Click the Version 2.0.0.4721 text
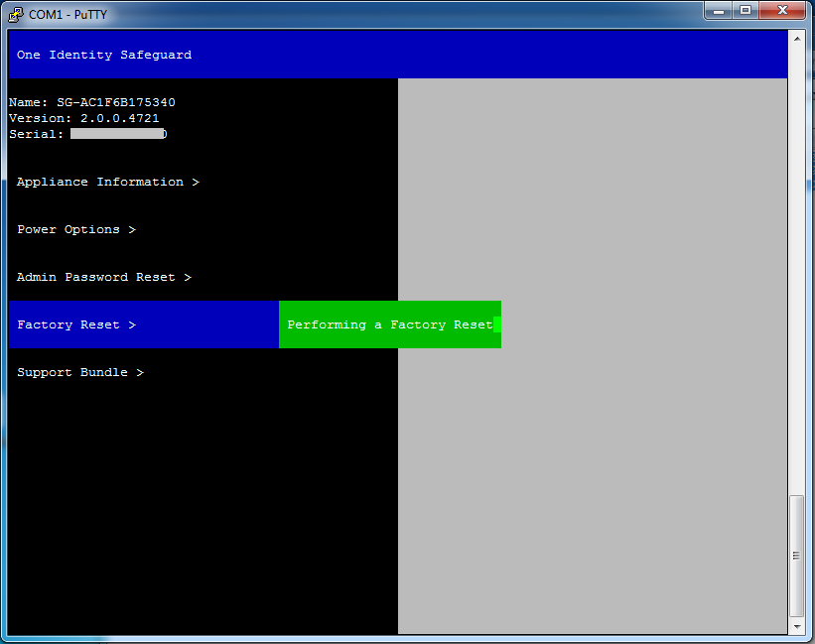This screenshot has height=644, width=815. click(84, 118)
